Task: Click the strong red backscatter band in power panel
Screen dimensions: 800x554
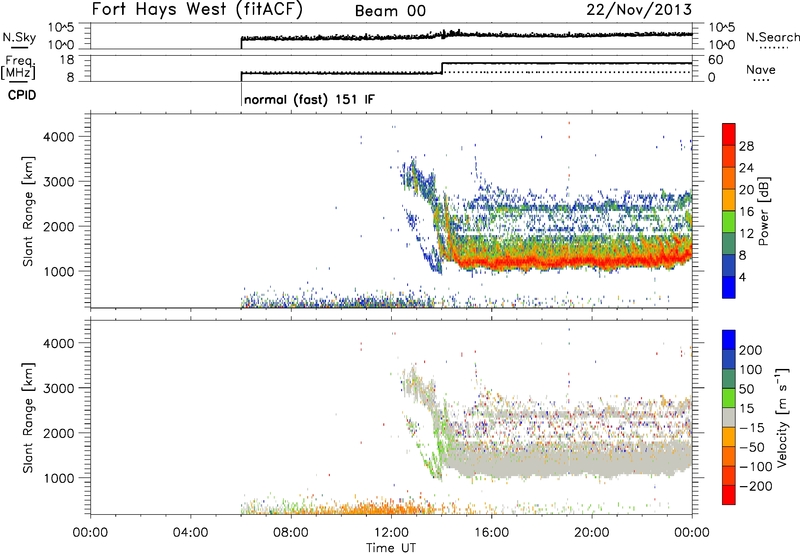Action: 571,261
